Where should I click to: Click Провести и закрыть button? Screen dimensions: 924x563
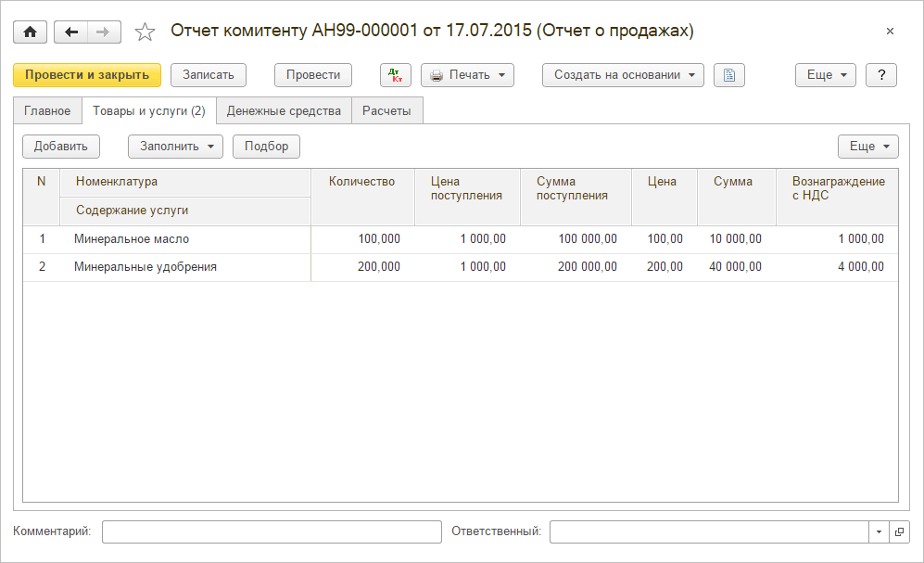tap(87, 75)
